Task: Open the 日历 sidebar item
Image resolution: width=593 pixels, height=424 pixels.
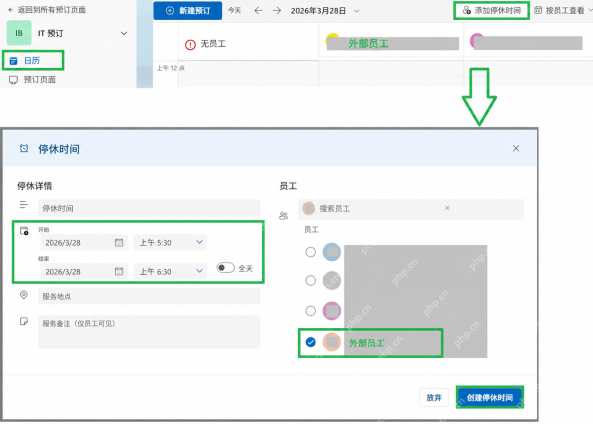Action: click(33, 61)
